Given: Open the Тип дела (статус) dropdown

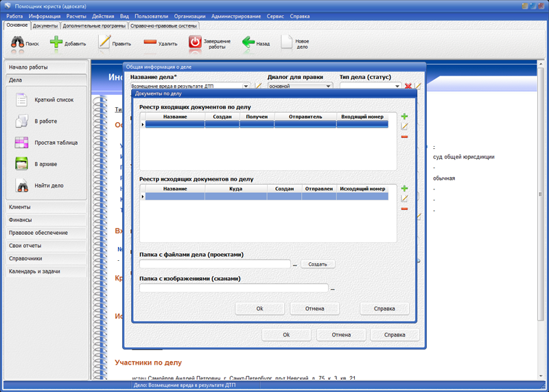Looking at the screenshot, I should coord(397,87).
